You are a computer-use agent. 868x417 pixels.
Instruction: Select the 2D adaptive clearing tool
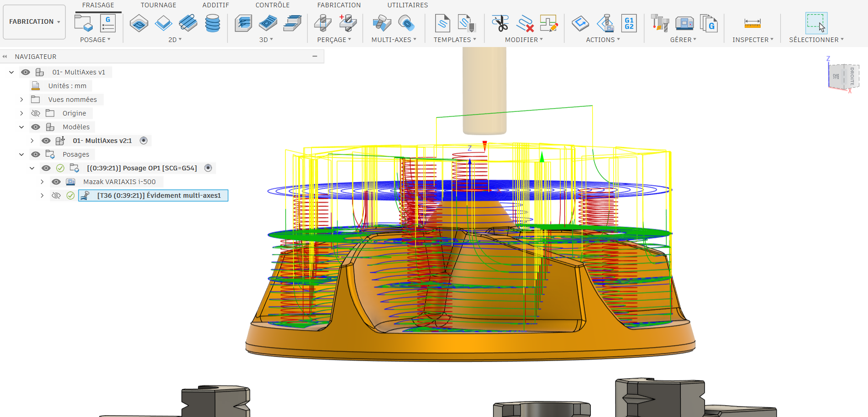[x=139, y=23]
